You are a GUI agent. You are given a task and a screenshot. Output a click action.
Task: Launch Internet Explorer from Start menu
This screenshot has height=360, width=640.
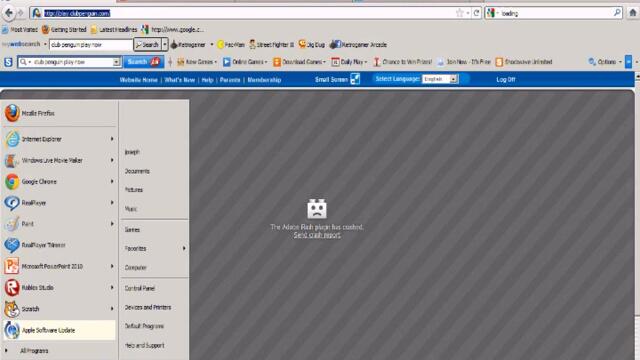coord(60,139)
